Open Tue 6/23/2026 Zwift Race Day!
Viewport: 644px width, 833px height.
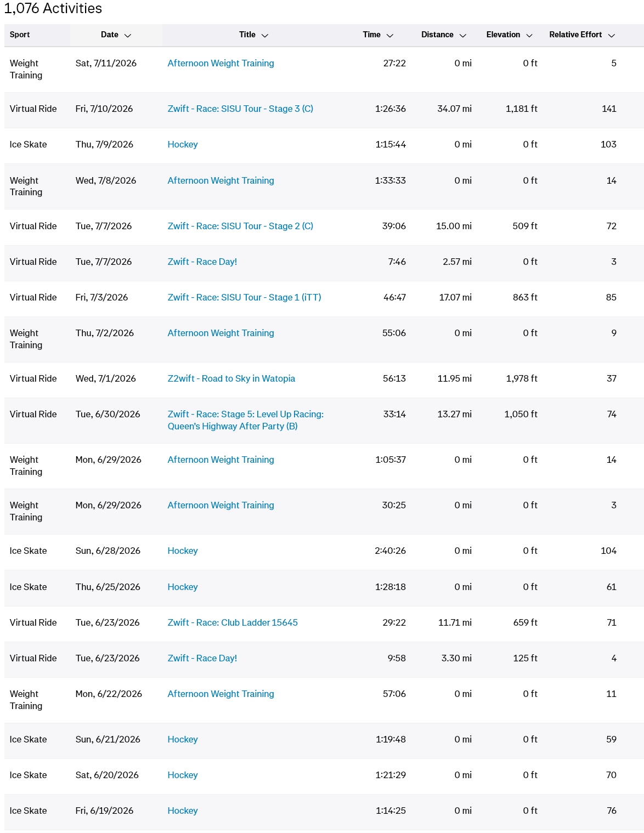[202, 658]
